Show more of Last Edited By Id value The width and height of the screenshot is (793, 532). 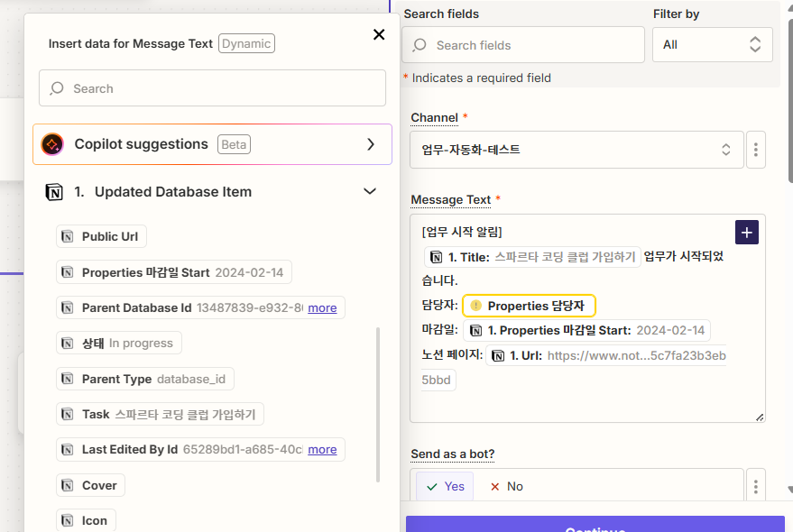click(322, 450)
